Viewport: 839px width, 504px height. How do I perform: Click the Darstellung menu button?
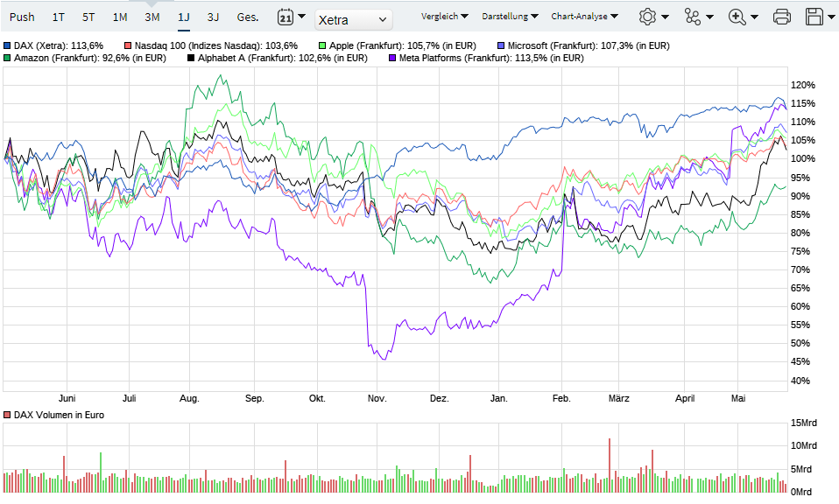[506, 14]
